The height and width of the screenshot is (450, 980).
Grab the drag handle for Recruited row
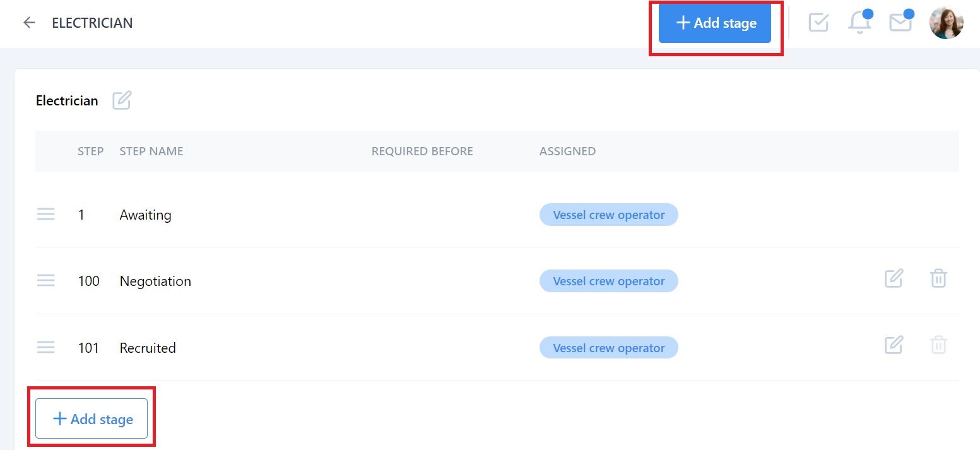click(x=45, y=348)
